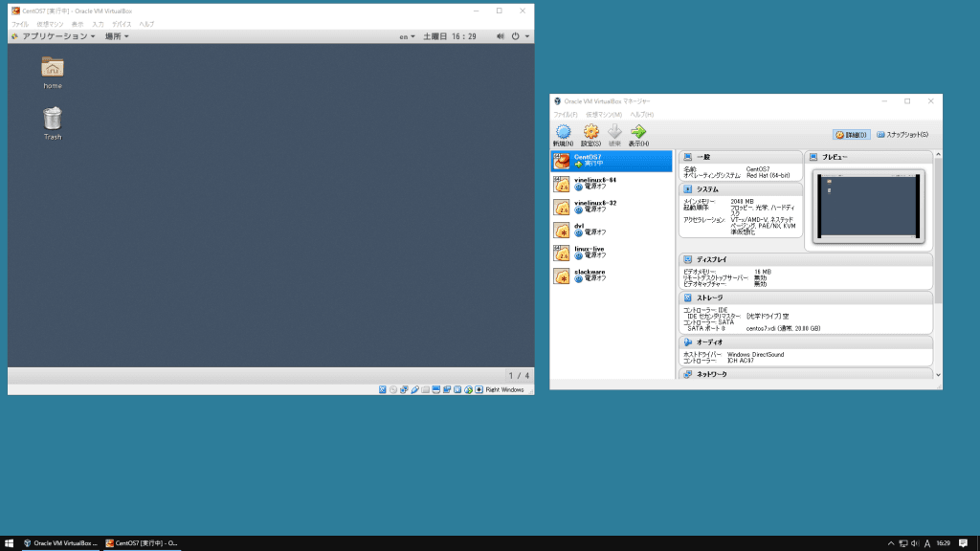
Task: Click the hard disk icon in VM status bar
Action: pos(383,389)
